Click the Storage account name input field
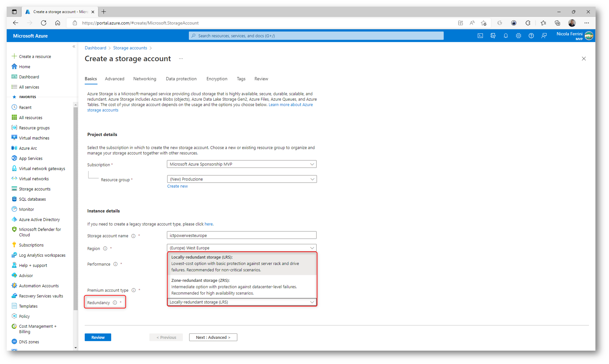The width and height of the screenshot is (609, 364). point(242,235)
